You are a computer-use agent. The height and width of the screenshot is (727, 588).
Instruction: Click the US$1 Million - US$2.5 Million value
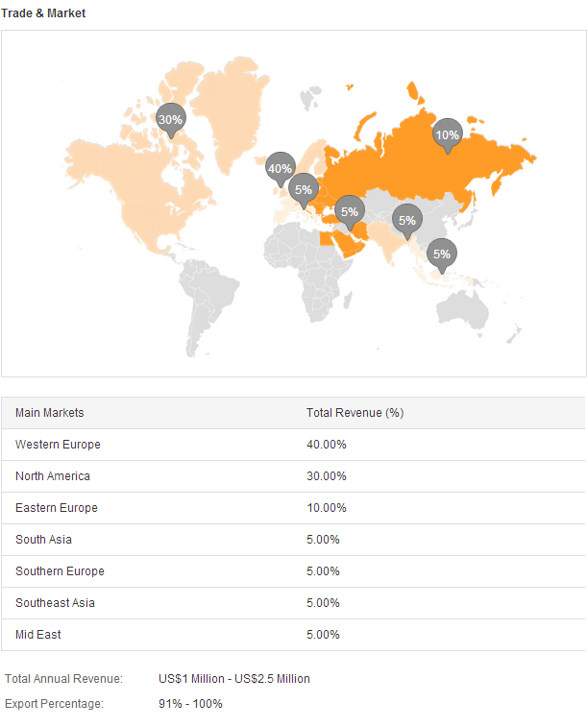[234, 679]
